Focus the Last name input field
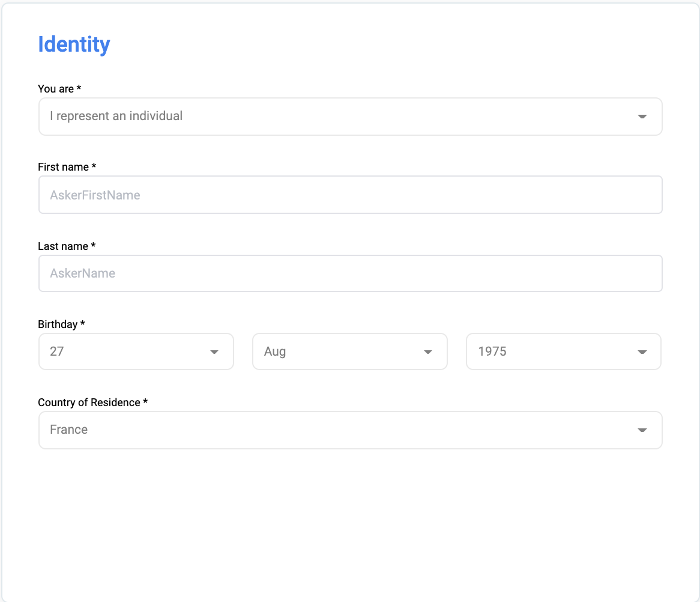 [x=350, y=273]
